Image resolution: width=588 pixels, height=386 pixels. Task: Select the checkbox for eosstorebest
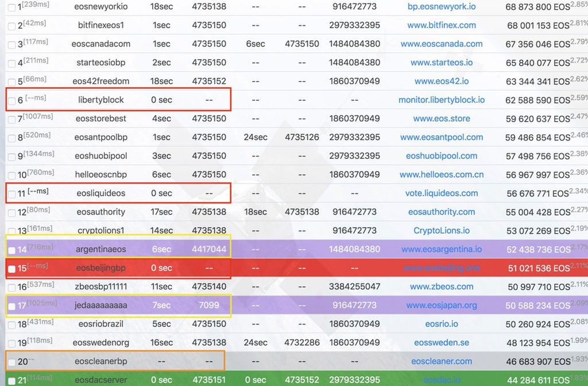click(11, 119)
